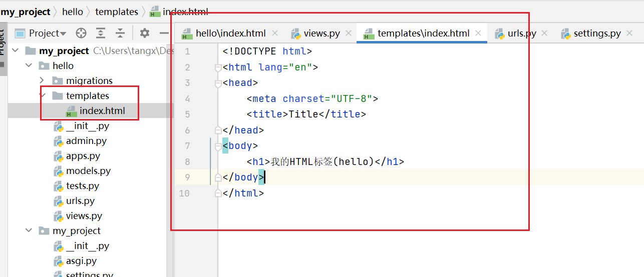The image size is (644, 277).
Task: Select __init__.py under hello folder
Action: click(x=88, y=125)
